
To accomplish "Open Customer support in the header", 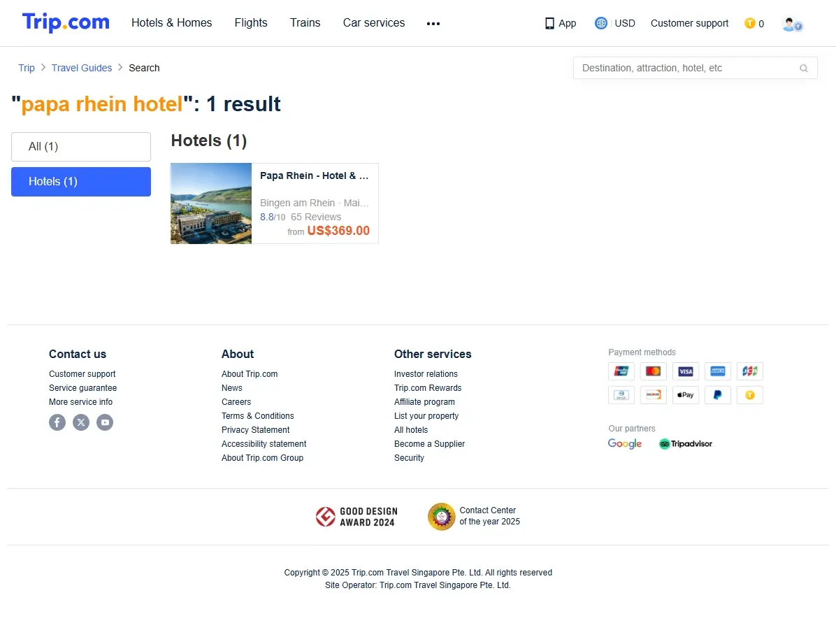I will [689, 24].
